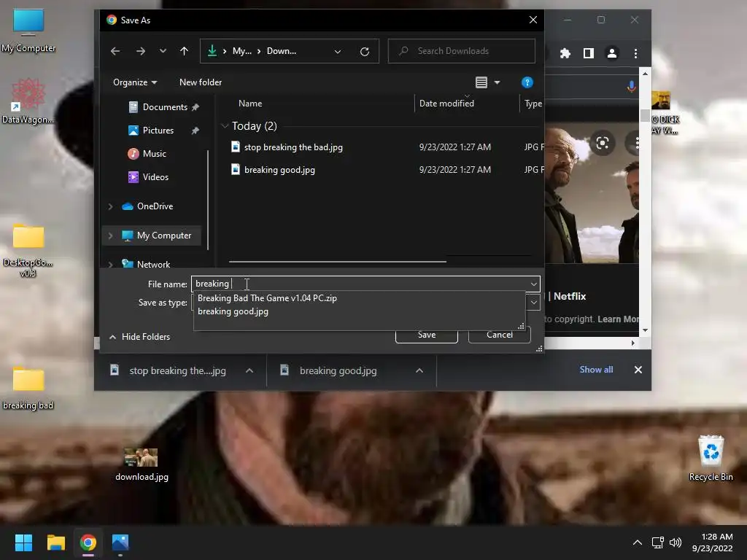Open the Windows Start menu
747x560 pixels.
pyautogui.click(x=23, y=542)
